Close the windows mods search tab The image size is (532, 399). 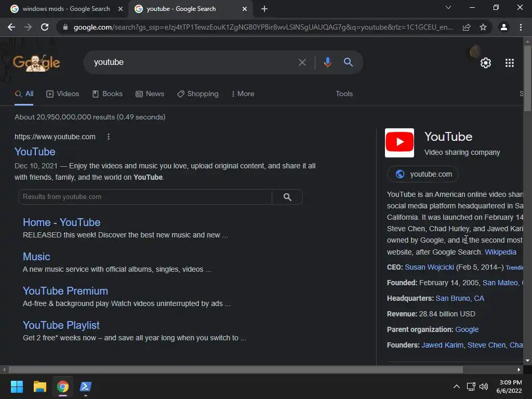coord(121,9)
